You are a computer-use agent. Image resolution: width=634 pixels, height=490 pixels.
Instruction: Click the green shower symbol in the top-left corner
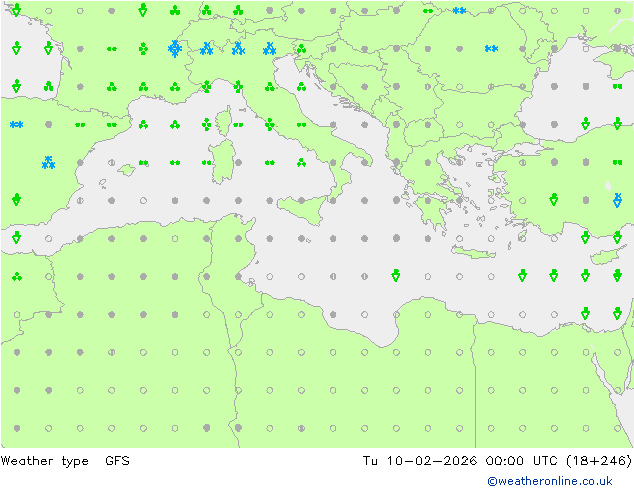tap(17, 9)
